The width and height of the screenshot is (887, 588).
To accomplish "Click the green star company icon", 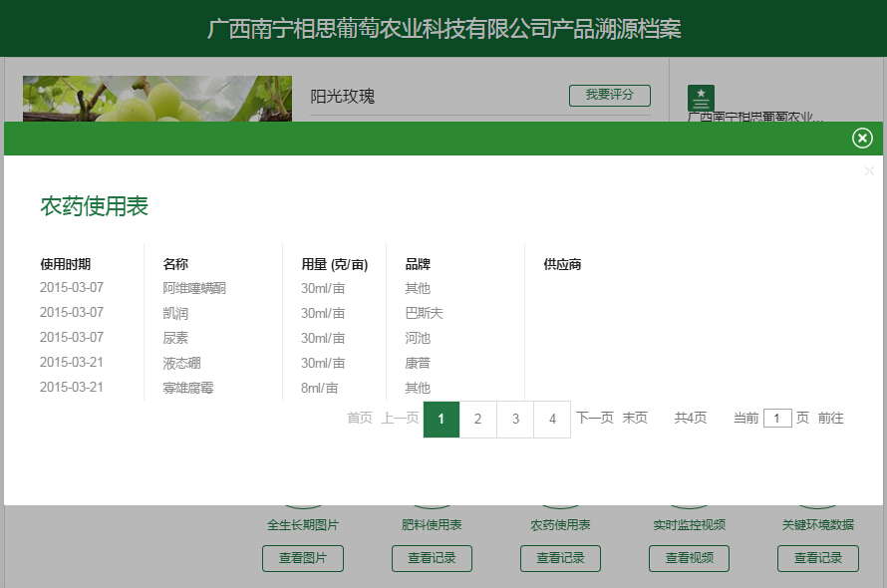I will tap(701, 98).
